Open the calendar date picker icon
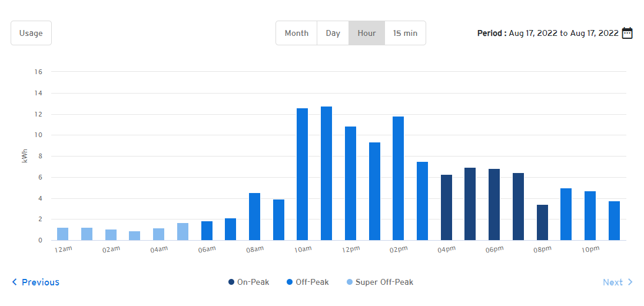 (628, 33)
